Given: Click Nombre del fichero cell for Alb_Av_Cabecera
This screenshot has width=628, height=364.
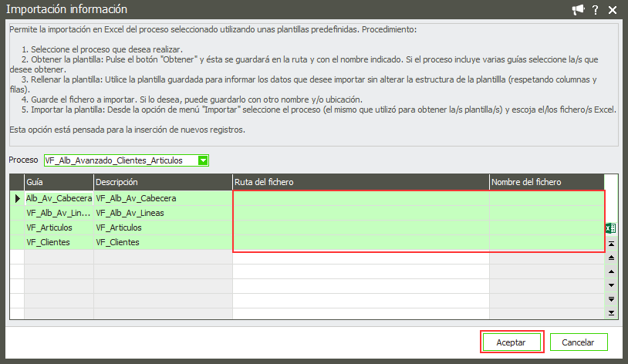Looking at the screenshot, I should [546, 198].
